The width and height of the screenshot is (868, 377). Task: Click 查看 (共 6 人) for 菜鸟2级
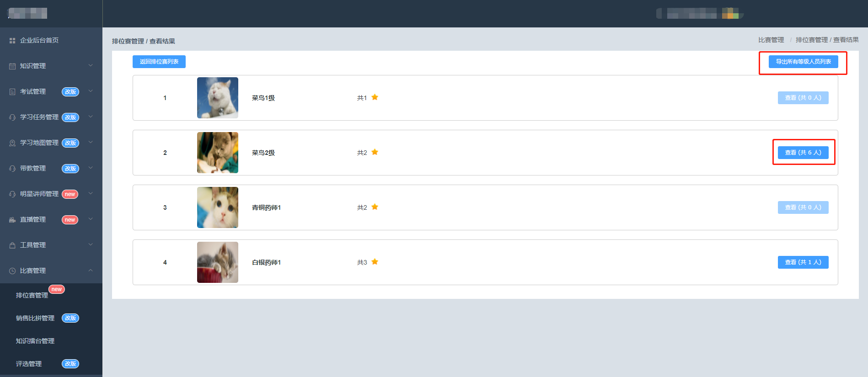[803, 153]
